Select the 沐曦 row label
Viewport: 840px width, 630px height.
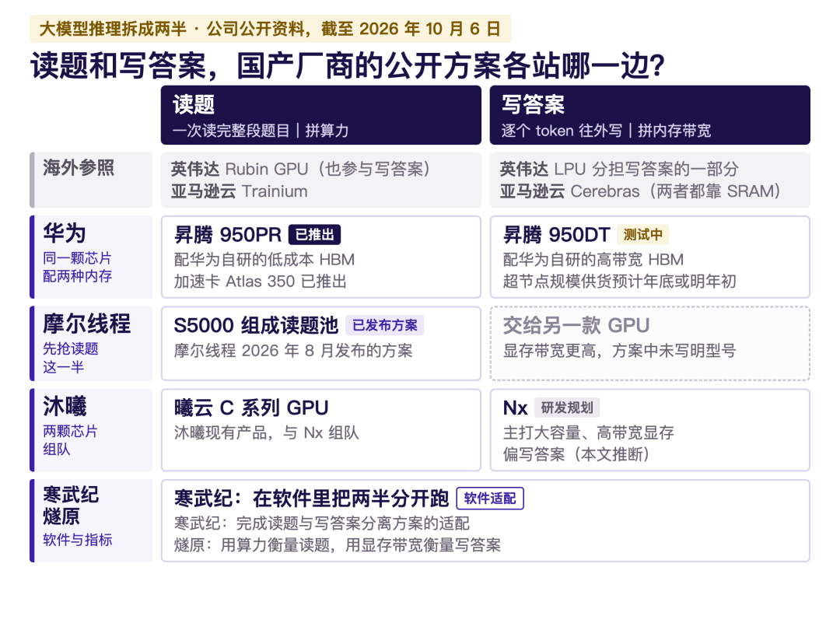91,430
